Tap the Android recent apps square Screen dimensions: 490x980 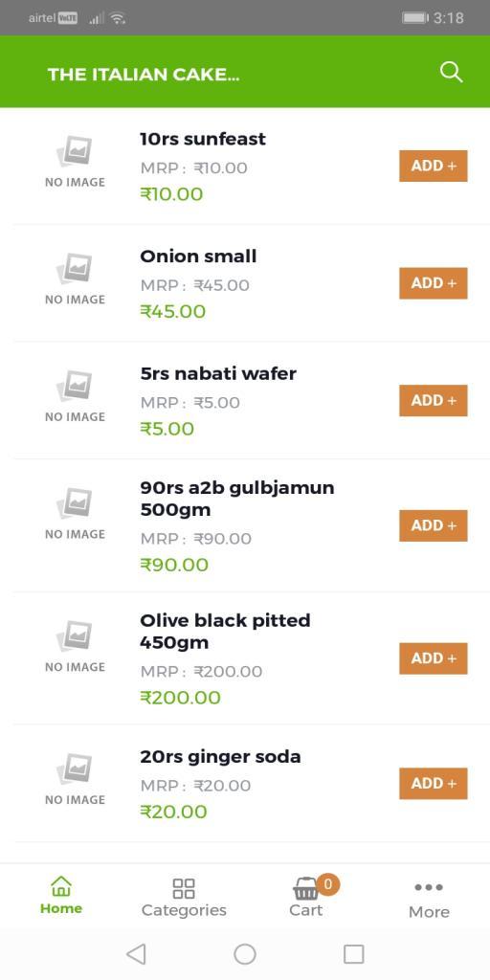click(x=354, y=954)
